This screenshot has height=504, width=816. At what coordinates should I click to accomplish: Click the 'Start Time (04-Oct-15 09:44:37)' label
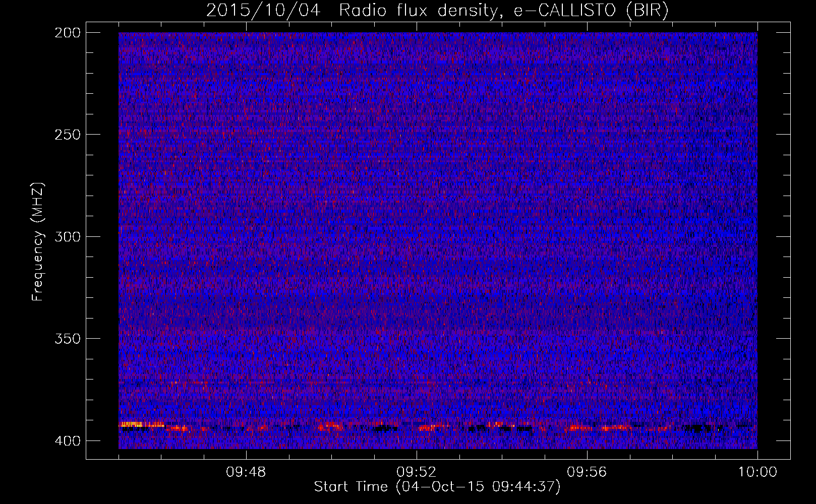click(437, 487)
